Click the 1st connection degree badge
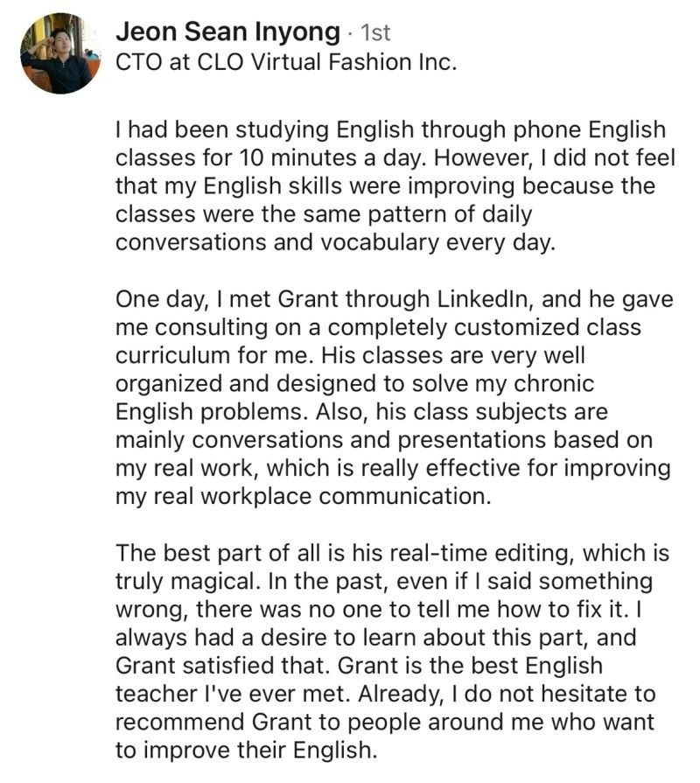Viewport: 700px width, 783px height. click(x=375, y=32)
